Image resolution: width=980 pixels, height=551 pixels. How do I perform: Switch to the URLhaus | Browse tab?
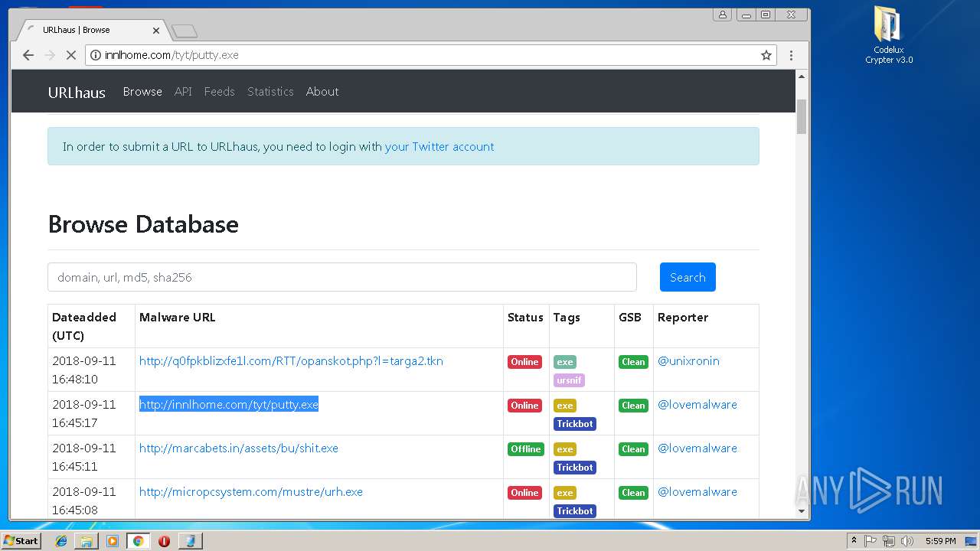pos(92,31)
